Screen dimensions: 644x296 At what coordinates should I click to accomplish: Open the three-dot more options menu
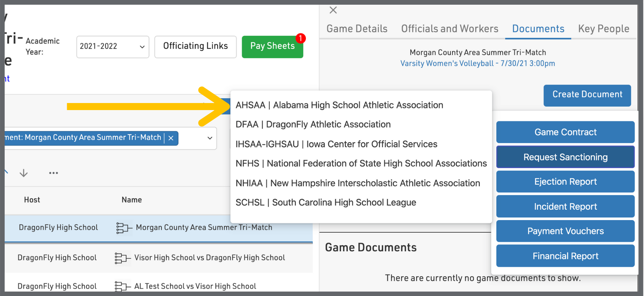coord(53,173)
